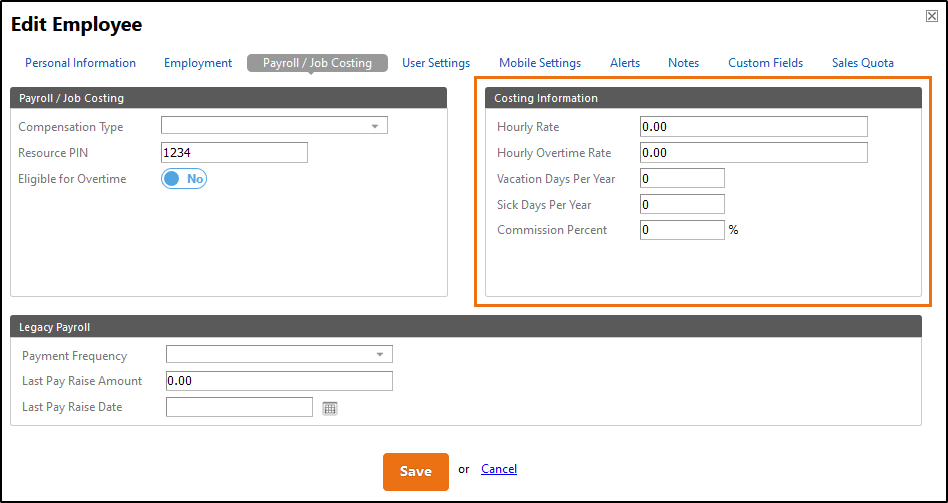948x503 pixels.
Task: Switch to the Personal Information tab
Action: coord(80,63)
